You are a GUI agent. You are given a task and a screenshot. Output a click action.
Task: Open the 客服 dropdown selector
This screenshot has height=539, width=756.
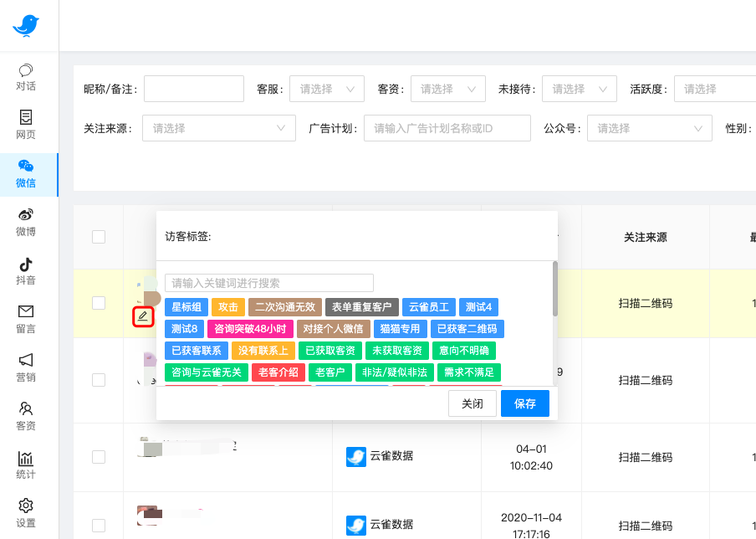326,88
